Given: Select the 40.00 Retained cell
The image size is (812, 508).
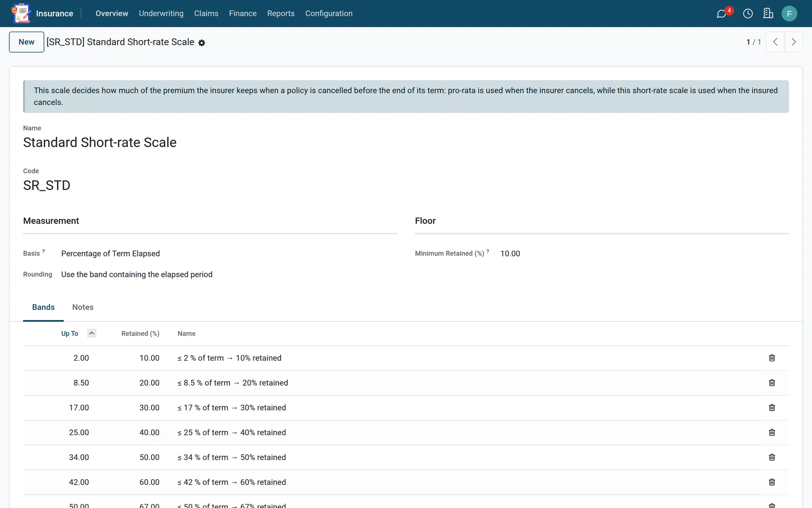Looking at the screenshot, I should [x=149, y=433].
